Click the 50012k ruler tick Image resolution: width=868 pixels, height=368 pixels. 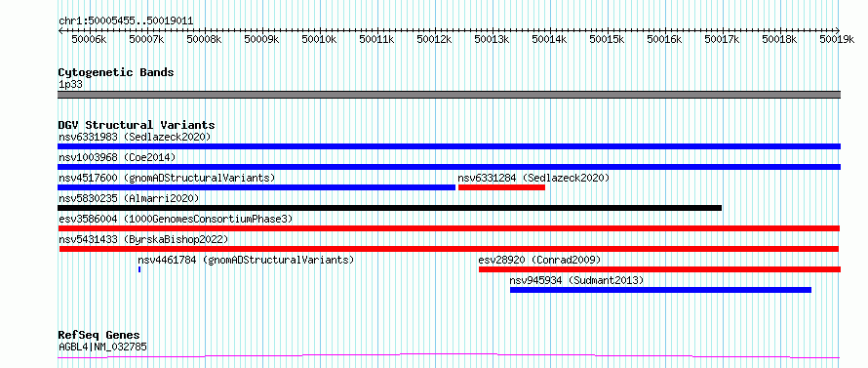(x=435, y=39)
